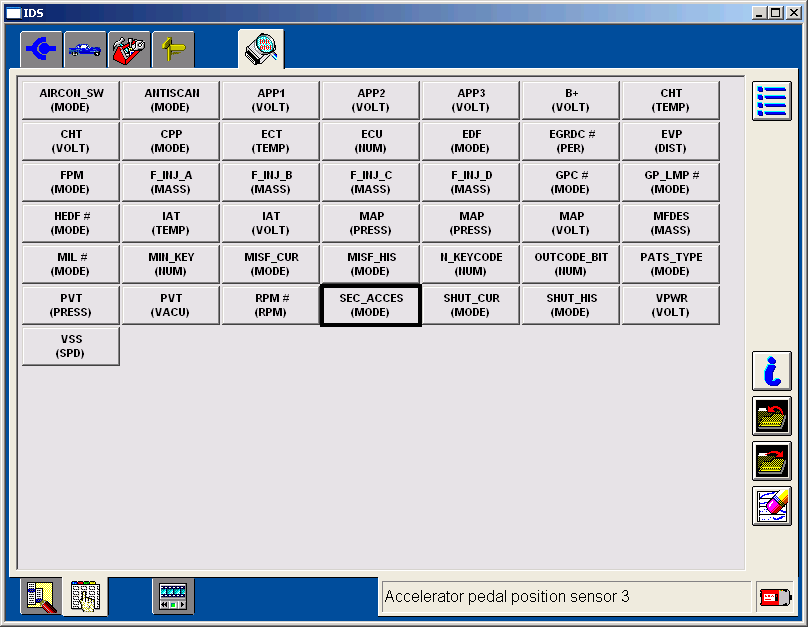Select the datalogger scanner tab
This screenshot has height=627, width=808.
click(x=261, y=48)
